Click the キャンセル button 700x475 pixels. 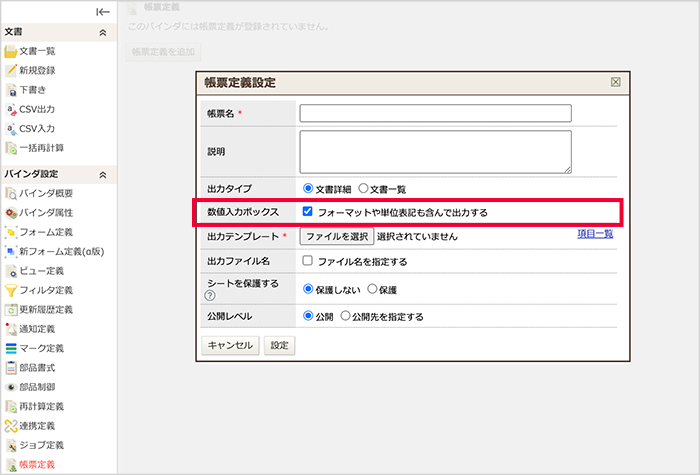click(230, 346)
